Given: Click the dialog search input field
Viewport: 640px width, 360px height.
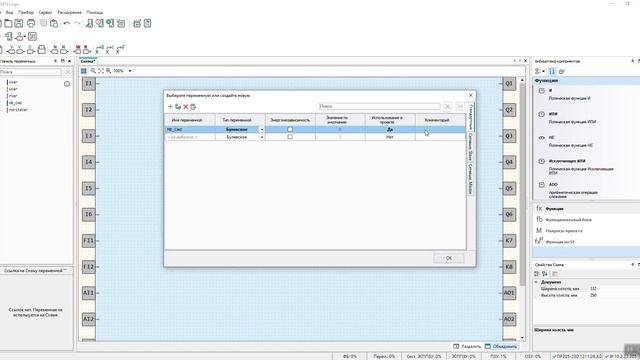Looking at the screenshot, I should pos(379,106).
